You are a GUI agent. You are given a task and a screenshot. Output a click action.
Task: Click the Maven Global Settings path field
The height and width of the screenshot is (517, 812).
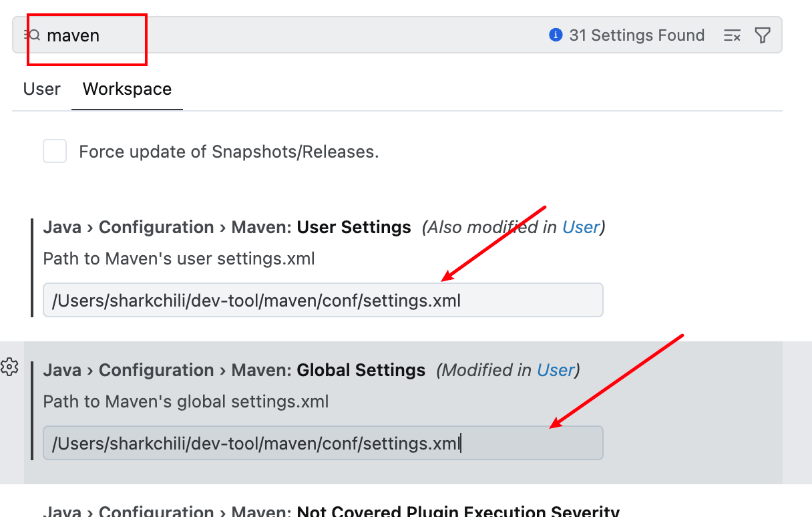click(x=323, y=443)
